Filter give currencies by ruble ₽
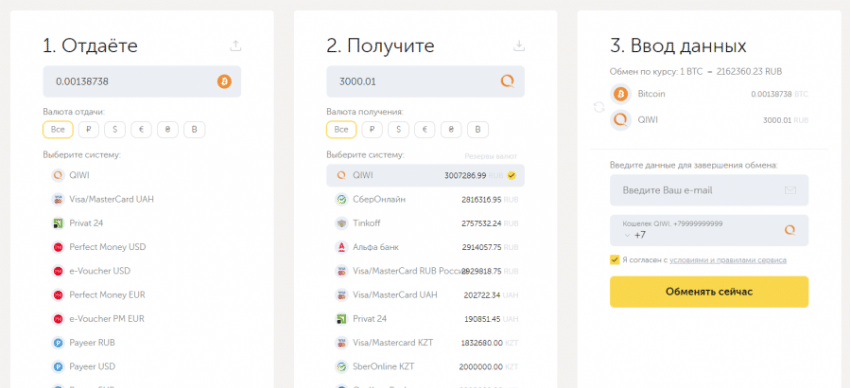Screen dimensions: 851x388 tap(89, 130)
